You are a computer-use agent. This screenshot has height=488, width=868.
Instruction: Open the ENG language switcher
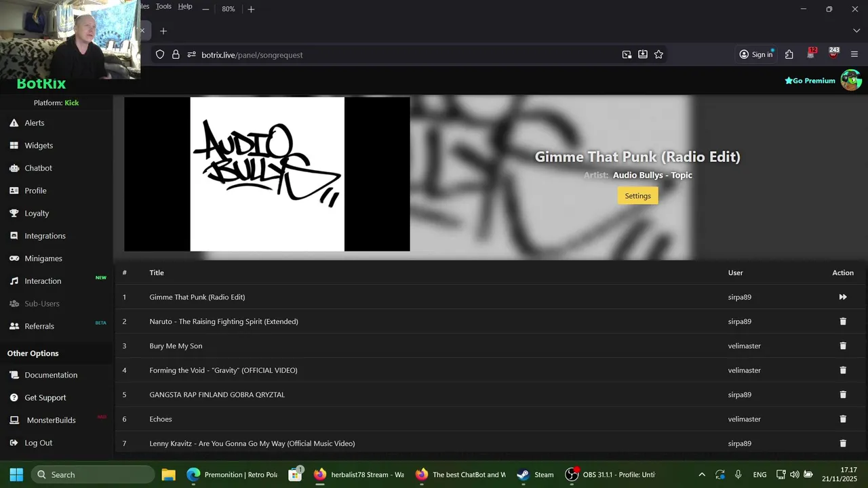(759, 474)
